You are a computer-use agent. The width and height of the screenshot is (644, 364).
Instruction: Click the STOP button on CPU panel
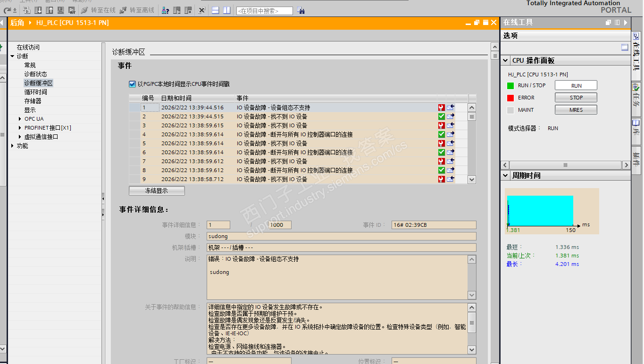pyautogui.click(x=576, y=98)
